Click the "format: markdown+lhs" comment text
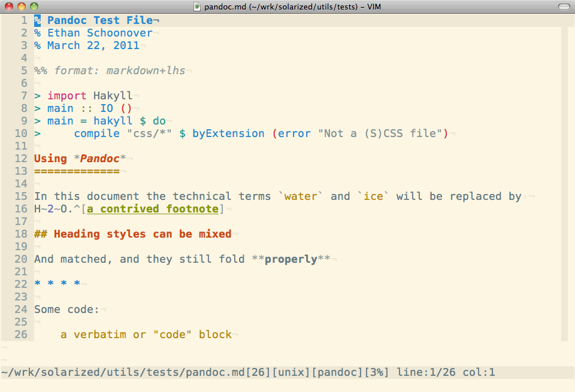 (x=119, y=71)
